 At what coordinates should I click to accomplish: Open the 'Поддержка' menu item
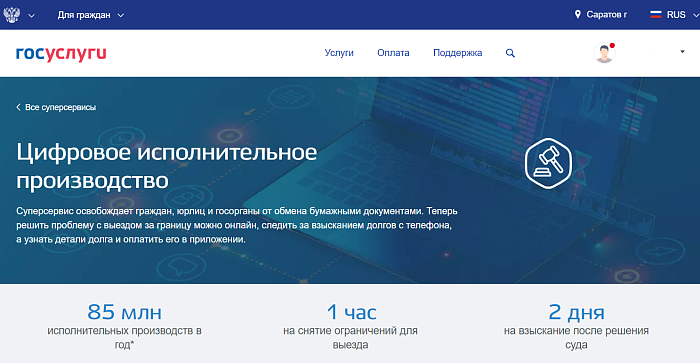click(458, 53)
